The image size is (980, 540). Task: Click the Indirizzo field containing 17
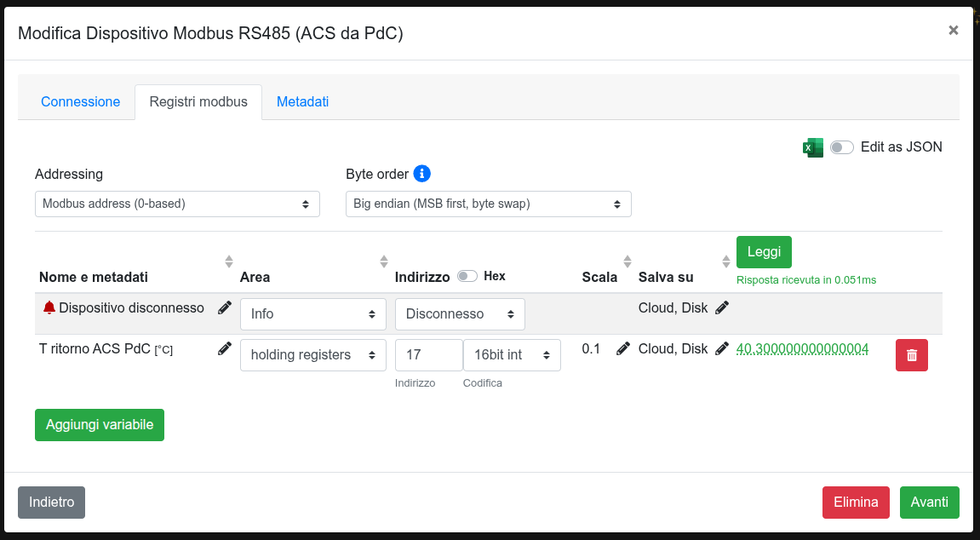point(428,355)
